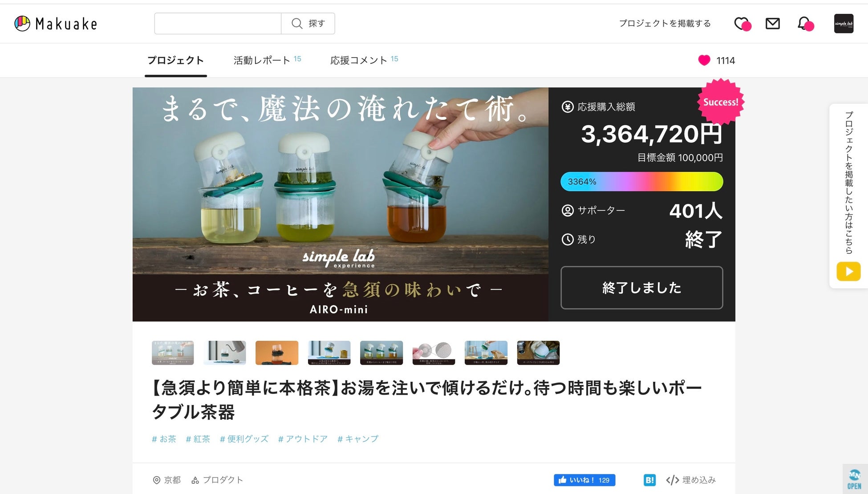868x494 pixels.
Task: Select the orange tea thumbnail image
Action: (x=276, y=353)
